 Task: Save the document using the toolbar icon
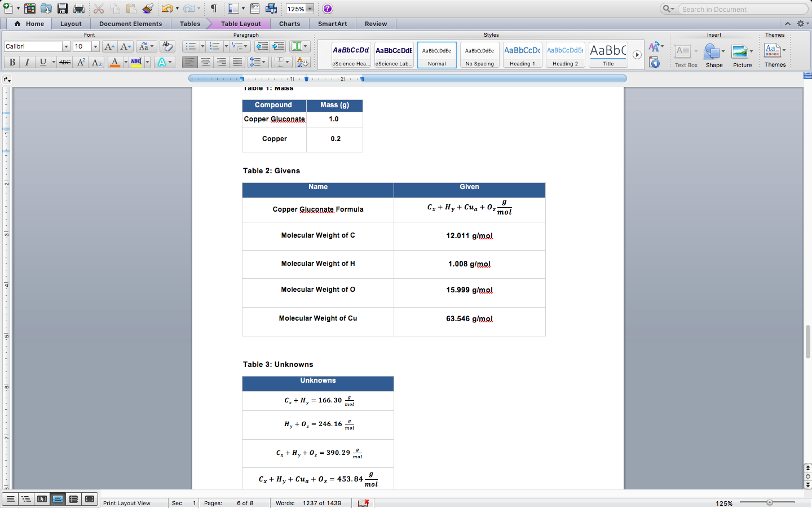[62, 8]
